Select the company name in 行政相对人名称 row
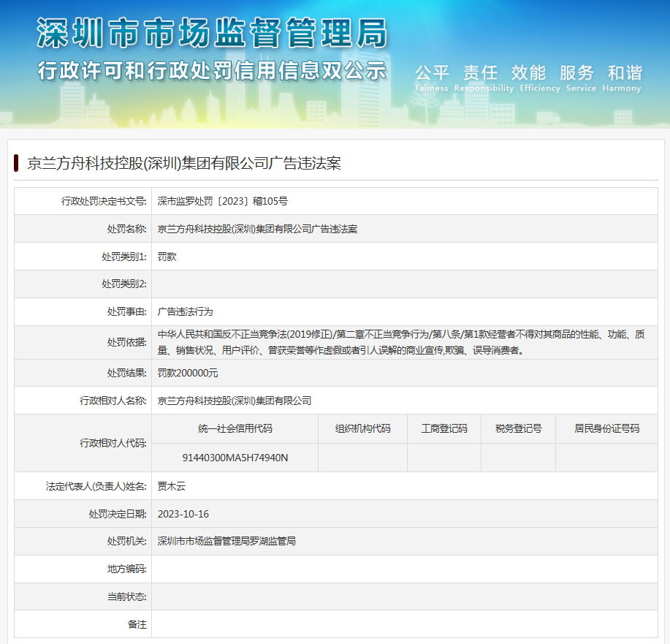670x644 pixels. [x=234, y=401]
